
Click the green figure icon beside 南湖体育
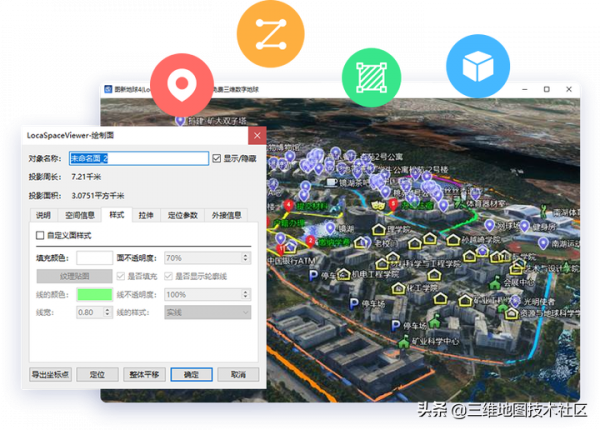pyautogui.click(x=544, y=210)
